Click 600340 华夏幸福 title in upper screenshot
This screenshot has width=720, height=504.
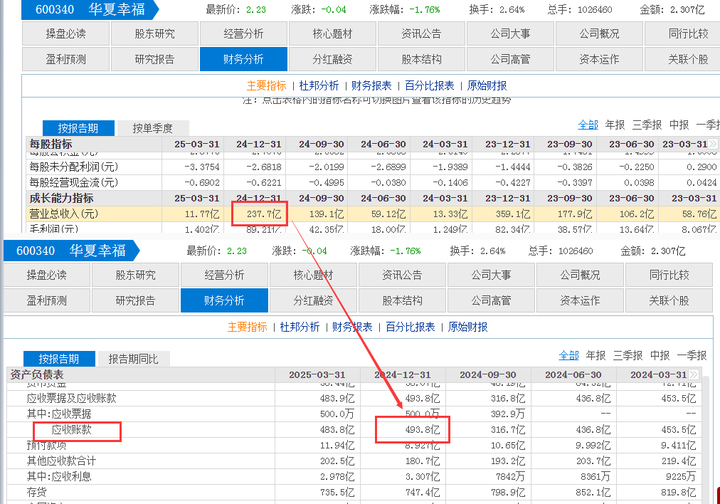pyautogui.click(x=90, y=9)
